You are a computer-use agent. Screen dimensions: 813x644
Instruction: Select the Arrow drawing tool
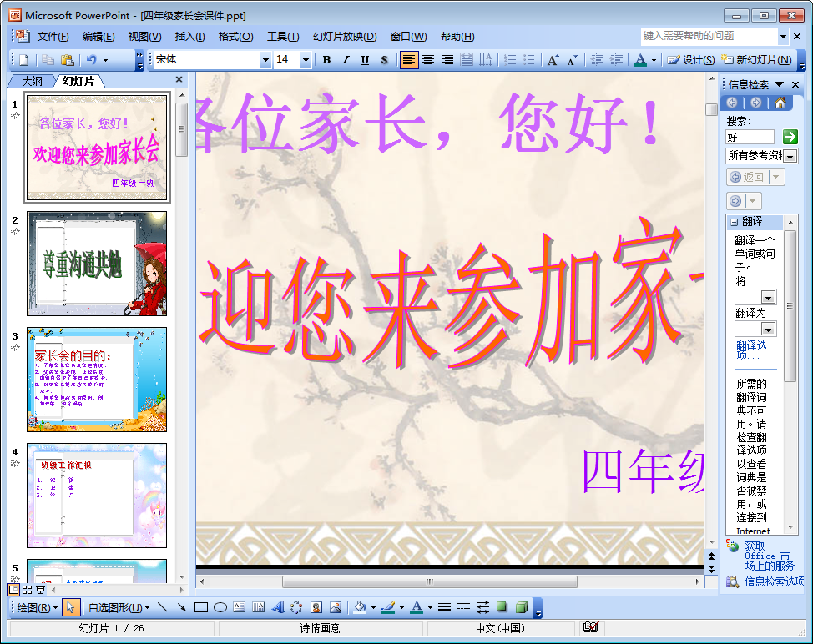(181, 607)
